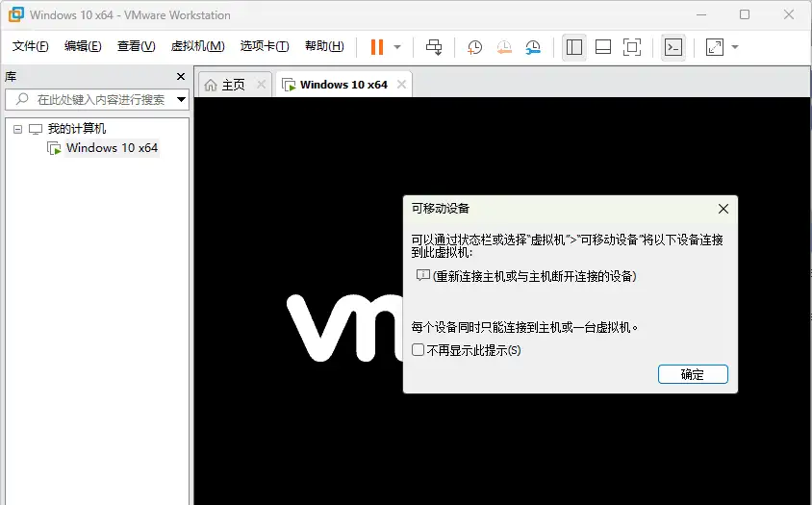The image size is (812, 505).
Task: Close the 库 library panel
Action: coord(181,77)
